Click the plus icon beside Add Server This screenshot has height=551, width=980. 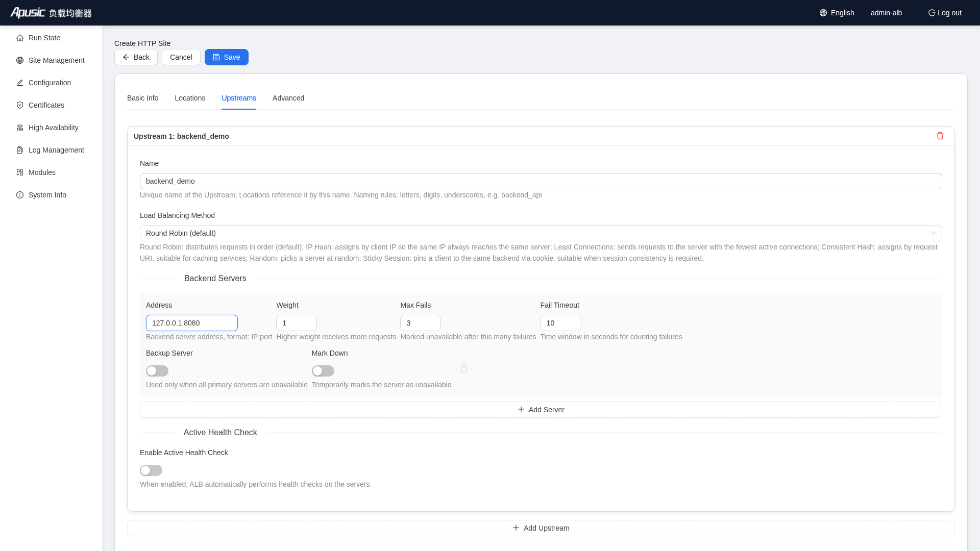521,409
